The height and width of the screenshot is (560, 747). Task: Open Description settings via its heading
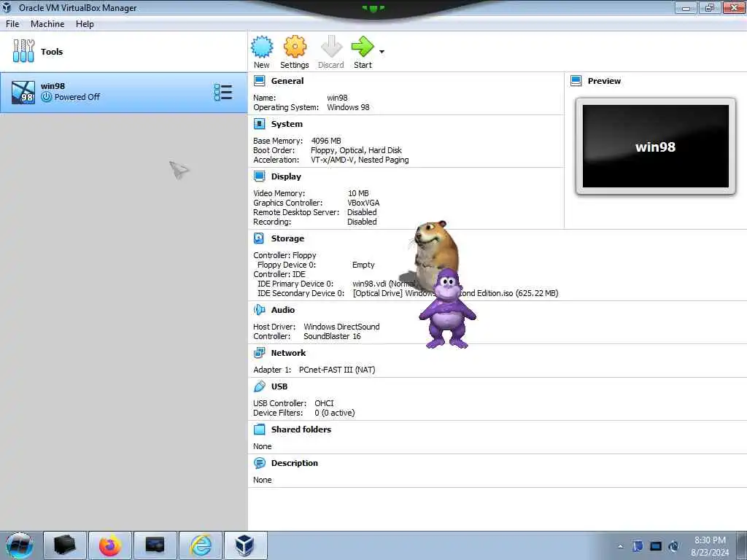point(295,463)
